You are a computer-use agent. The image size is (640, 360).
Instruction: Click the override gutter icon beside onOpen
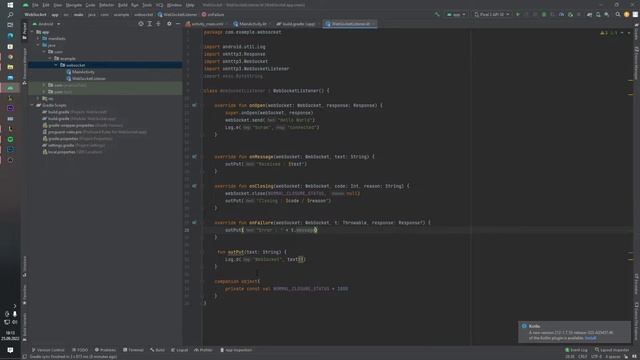tap(194, 105)
